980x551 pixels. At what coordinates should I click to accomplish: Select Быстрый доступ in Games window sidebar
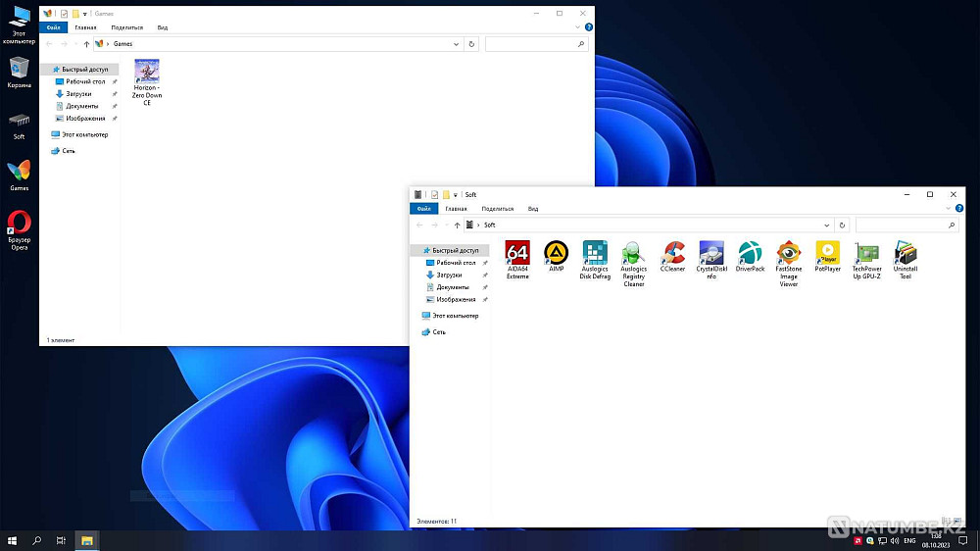click(x=80, y=70)
